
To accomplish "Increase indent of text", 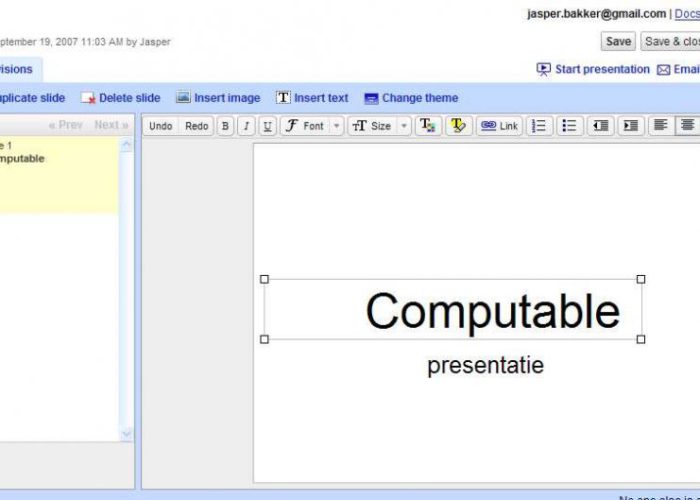I will pyautogui.click(x=631, y=126).
